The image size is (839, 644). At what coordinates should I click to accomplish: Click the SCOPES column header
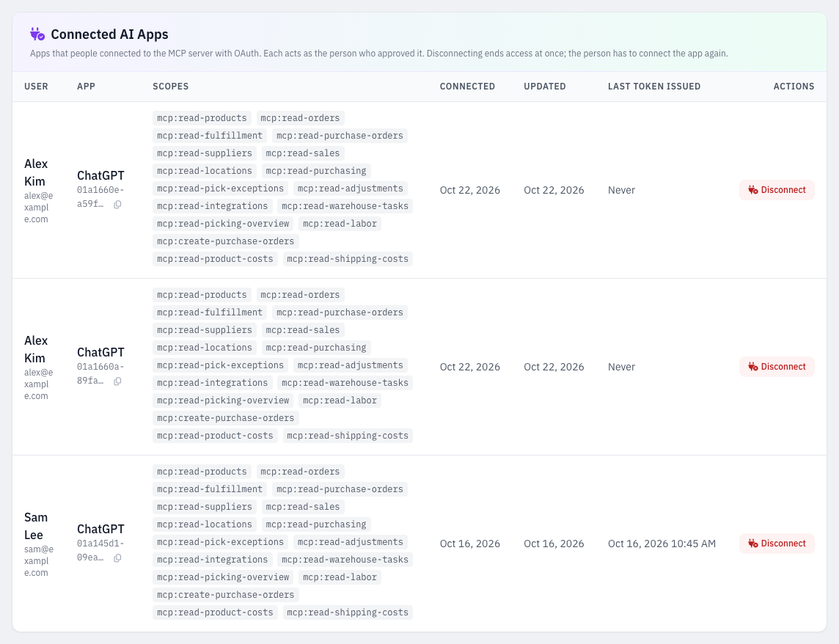click(x=171, y=87)
